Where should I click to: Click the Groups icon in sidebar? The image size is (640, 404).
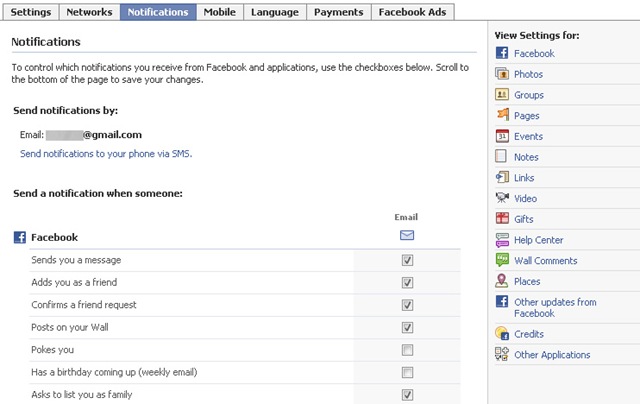coord(502,95)
